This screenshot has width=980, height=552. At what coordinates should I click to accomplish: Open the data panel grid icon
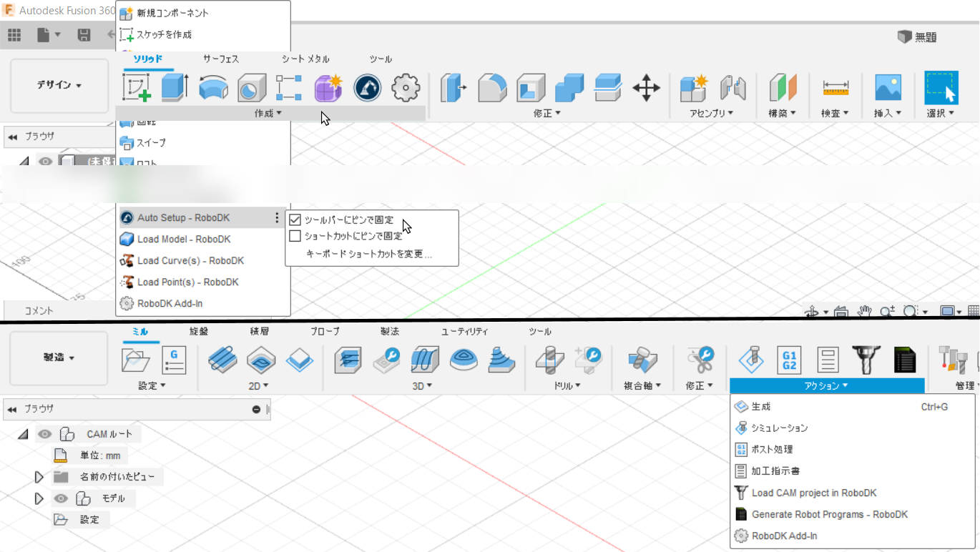14,34
